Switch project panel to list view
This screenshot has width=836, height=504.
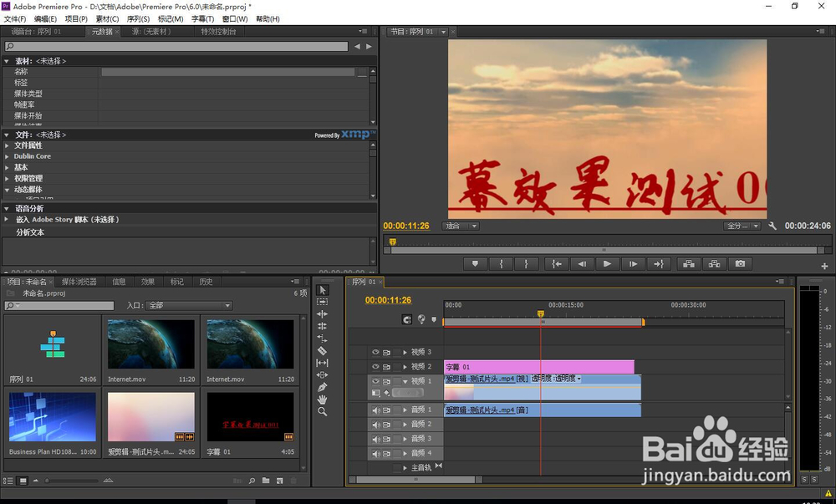(x=8, y=481)
